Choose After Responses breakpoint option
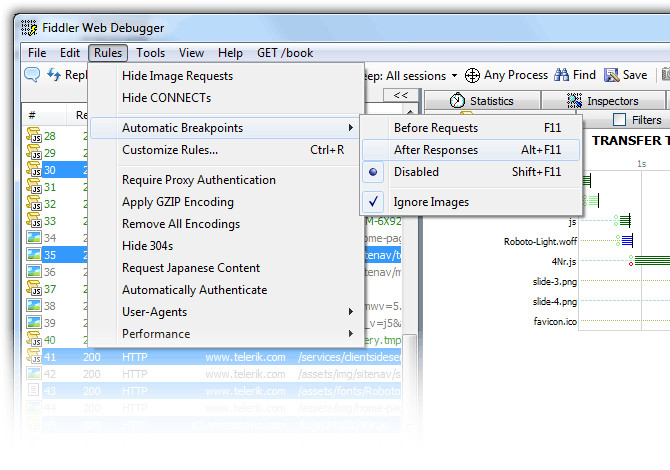 (470, 150)
